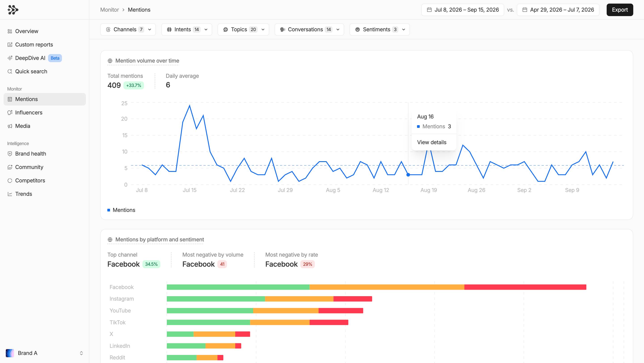Click Instagram's green positive sentiment bar
Screen dimensions: 644x363
[216, 299]
